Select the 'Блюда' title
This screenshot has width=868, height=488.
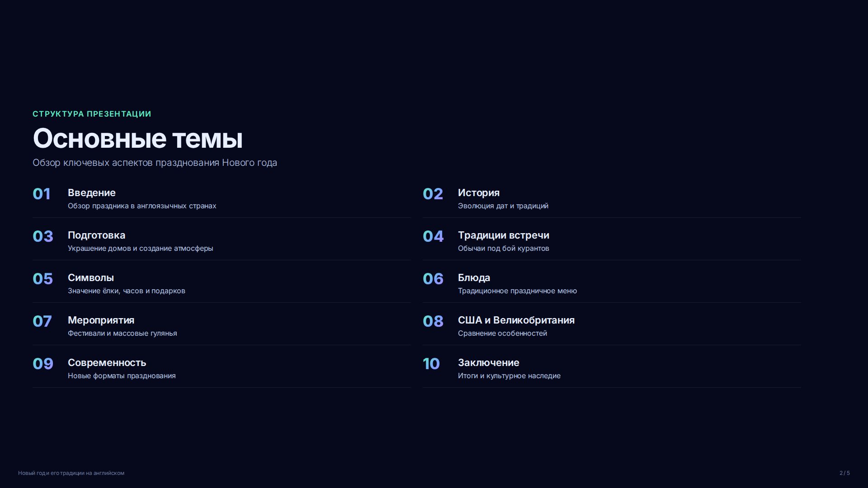coord(474,278)
